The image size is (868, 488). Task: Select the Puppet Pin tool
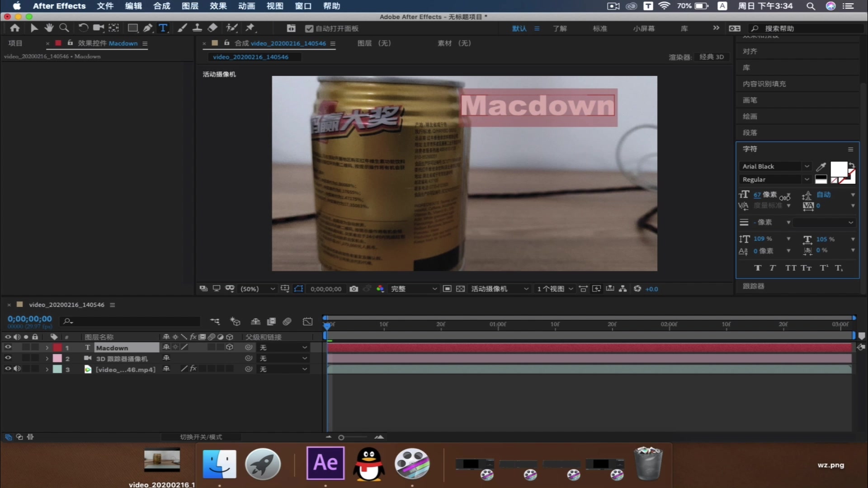pyautogui.click(x=250, y=28)
